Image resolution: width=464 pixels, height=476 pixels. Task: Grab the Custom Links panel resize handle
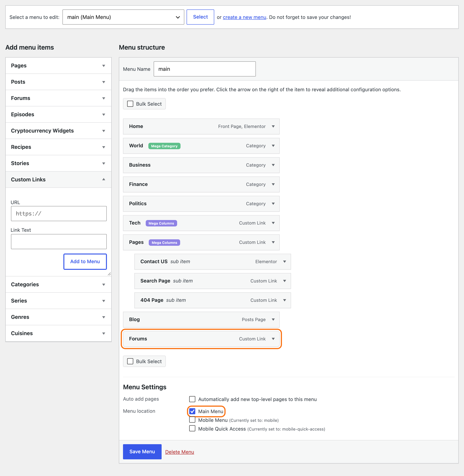click(x=109, y=274)
